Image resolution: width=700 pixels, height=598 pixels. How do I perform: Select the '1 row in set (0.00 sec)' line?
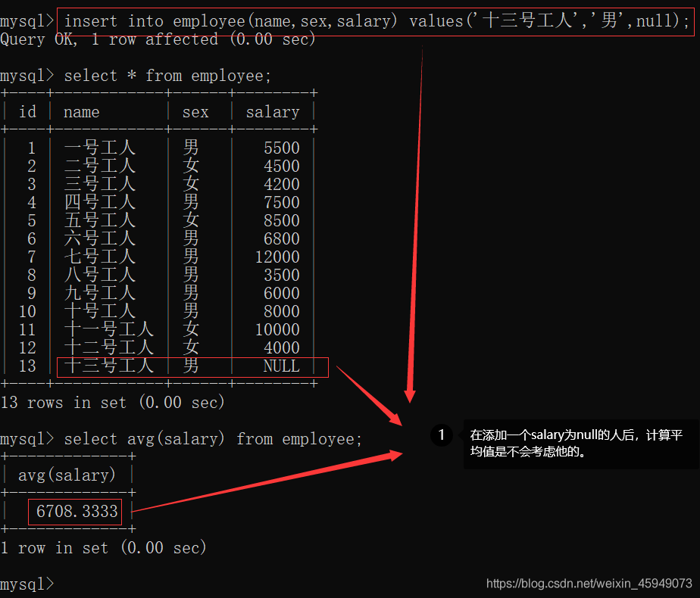point(104,548)
